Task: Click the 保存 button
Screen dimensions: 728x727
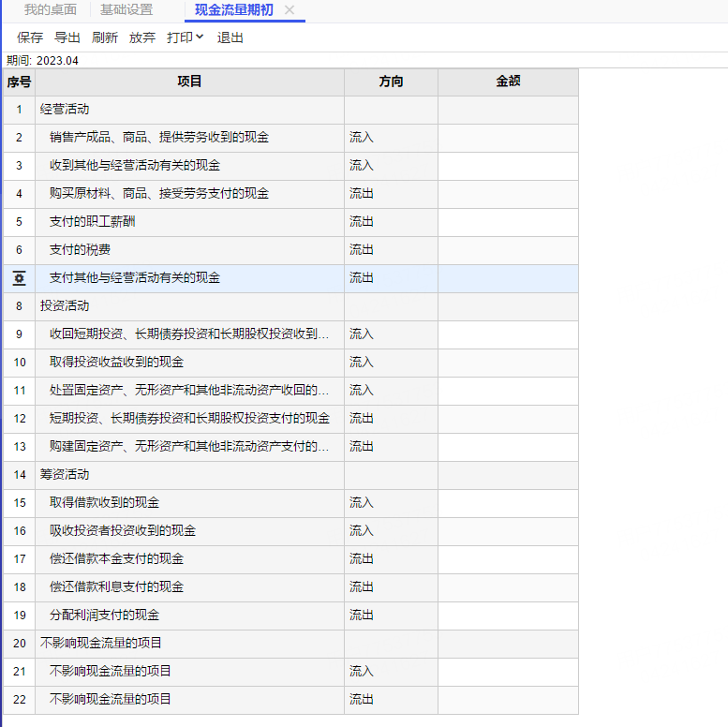Action: 30,37
